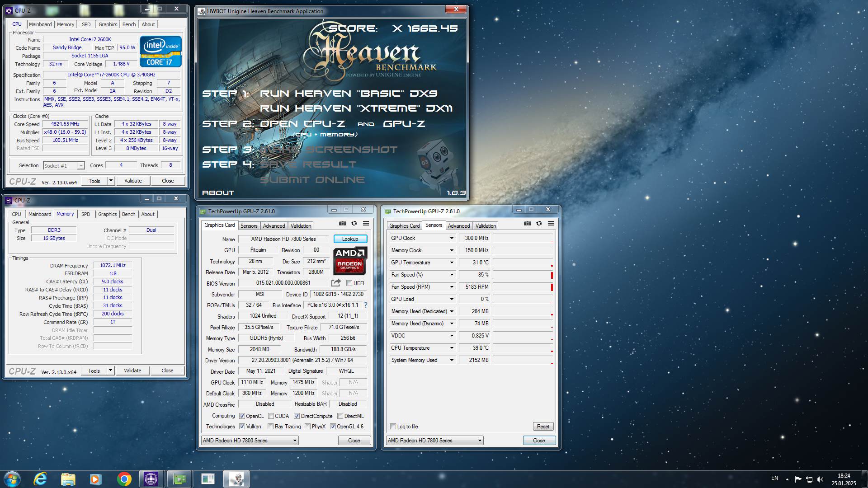This screenshot has width=868, height=488.
Task: Open the Fan Speed (RPM) sensor dropdown
Action: 451,287
